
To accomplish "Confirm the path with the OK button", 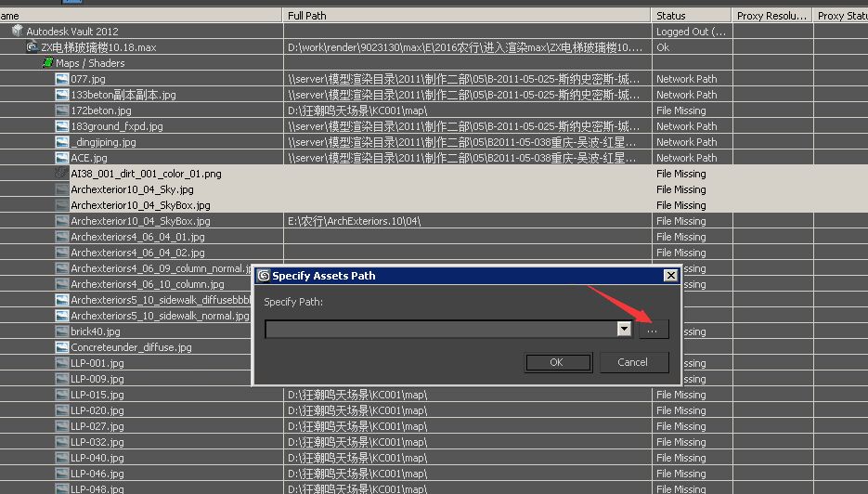I will [557, 362].
